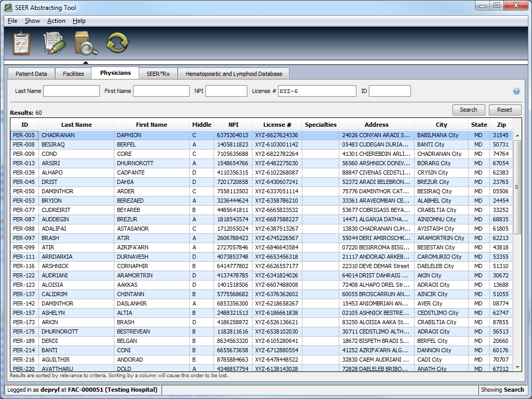Click the Reset button

(504, 110)
